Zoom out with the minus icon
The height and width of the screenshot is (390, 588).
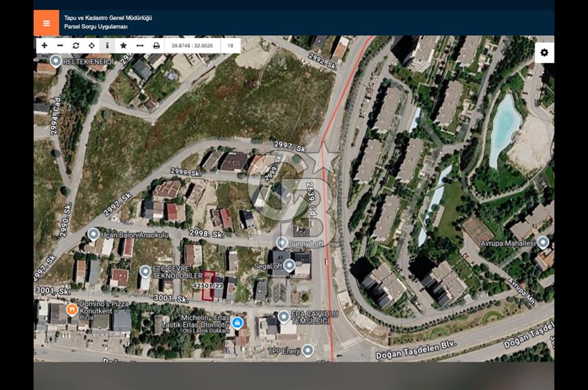[60, 46]
